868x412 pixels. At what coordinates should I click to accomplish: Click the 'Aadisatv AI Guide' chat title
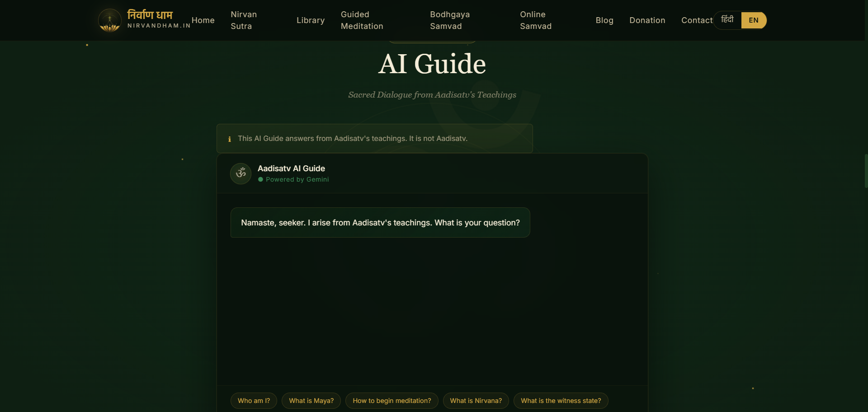(x=291, y=169)
